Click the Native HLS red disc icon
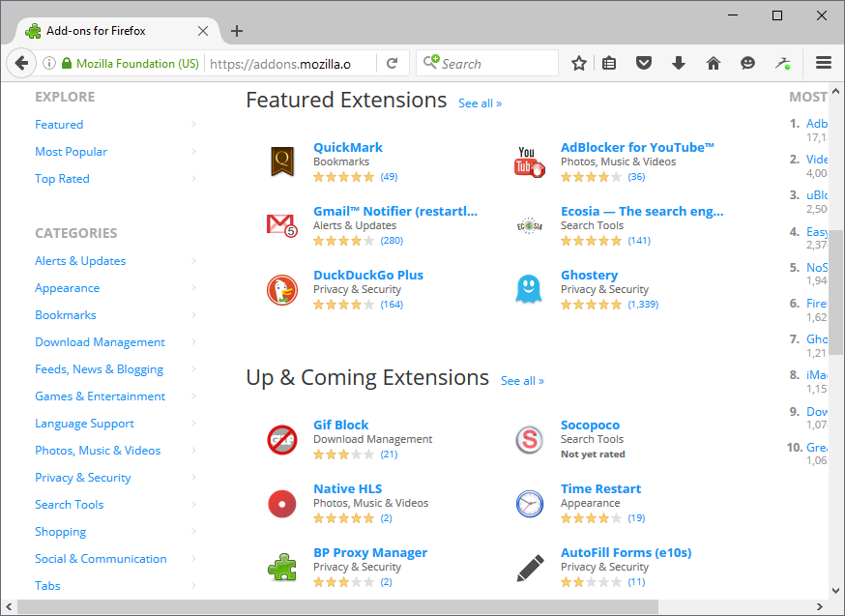Screen dimensions: 845x616 pyautogui.click(x=282, y=504)
